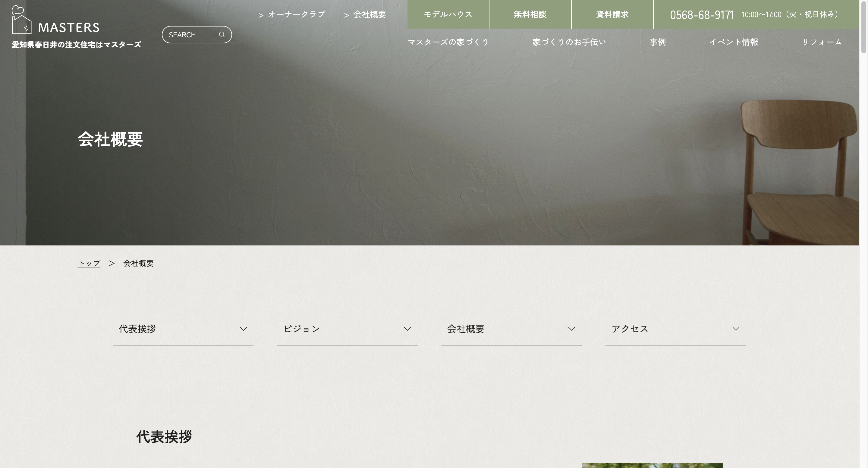Select the 事例 menu item
868x468 pixels.
pos(657,42)
